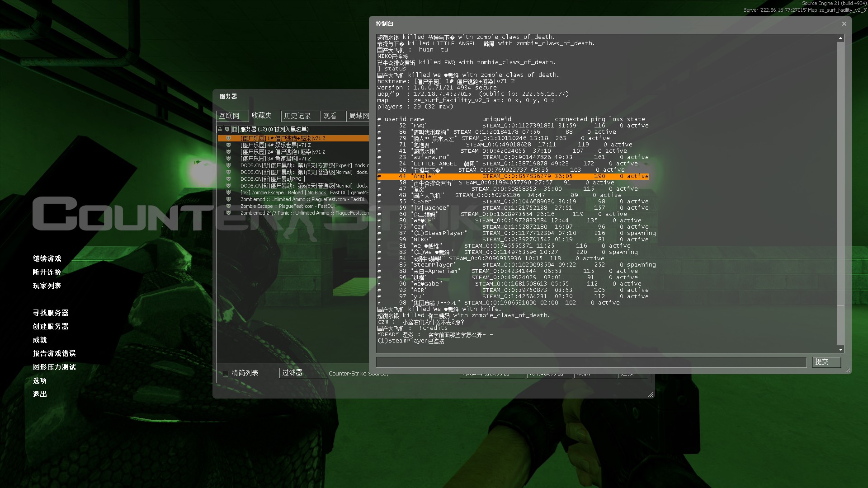Click console line for player aviara.ro
The image size is (868, 488).
[x=513, y=157]
